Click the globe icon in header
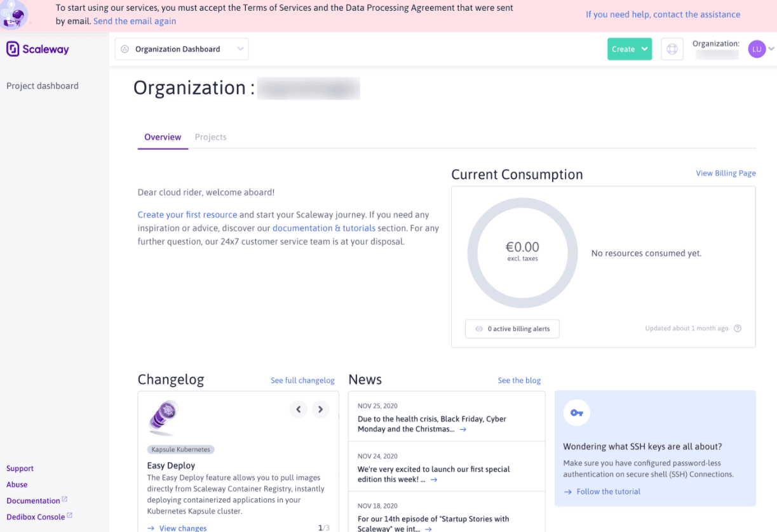777x532 pixels. click(672, 49)
